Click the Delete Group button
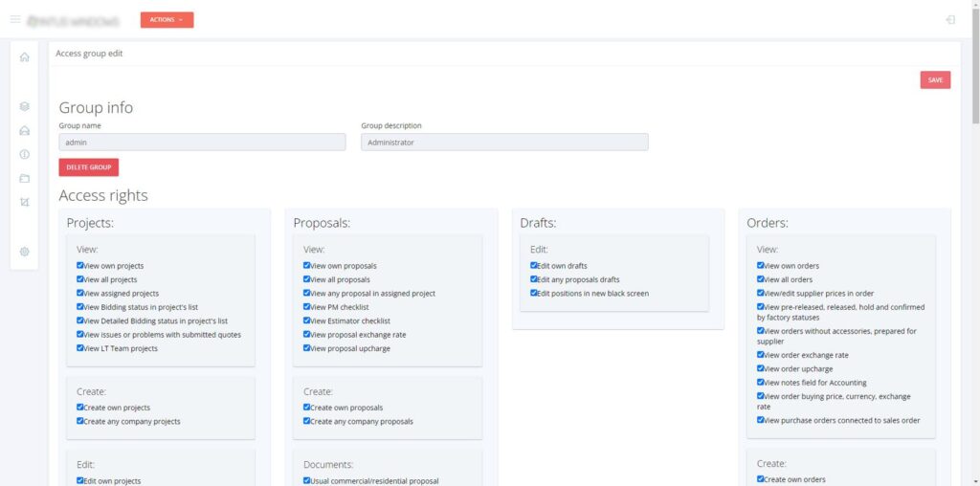The height and width of the screenshot is (486, 980). (89, 167)
